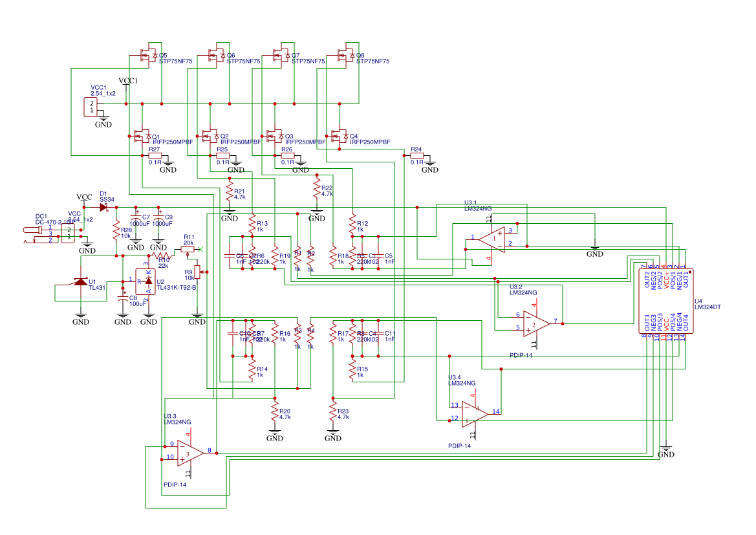Viewport: 756px width, 535px height.
Task: Click the U3.1 op-amp triangle
Action: pos(492,240)
